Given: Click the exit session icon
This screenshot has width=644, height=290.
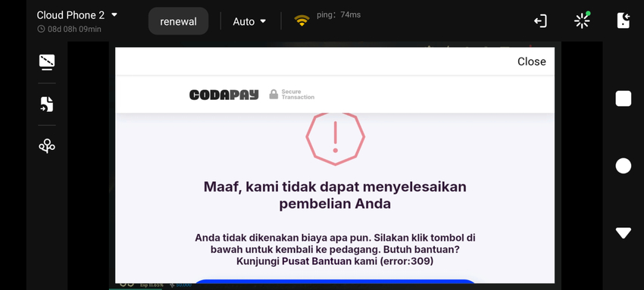Looking at the screenshot, I should (x=540, y=21).
